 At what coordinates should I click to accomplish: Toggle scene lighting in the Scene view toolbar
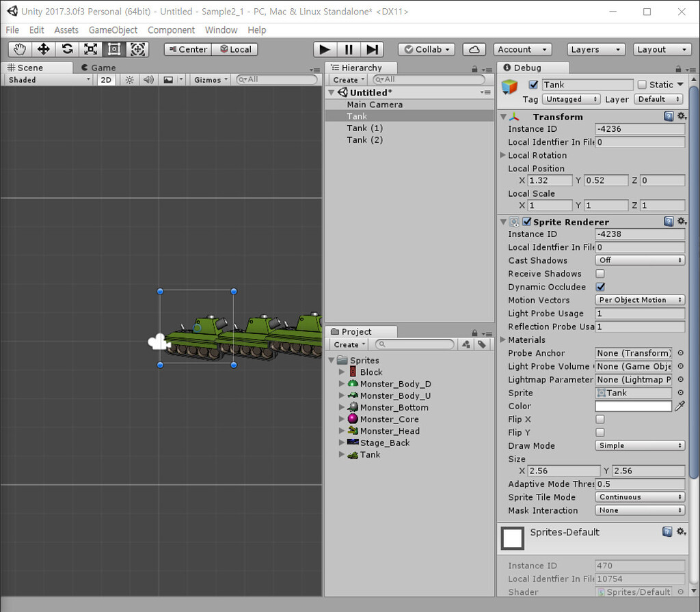[129, 79]
